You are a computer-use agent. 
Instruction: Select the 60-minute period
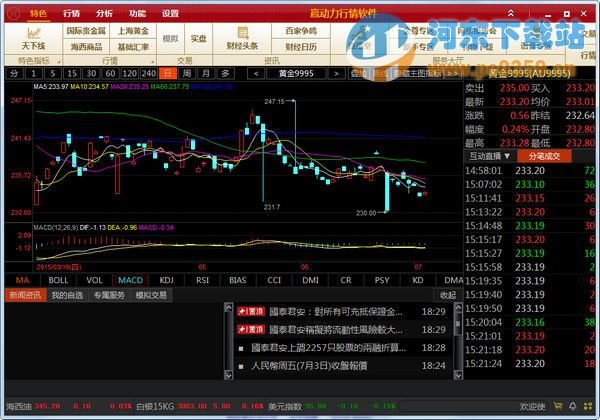pyautogui.click(x=110, y=73)
